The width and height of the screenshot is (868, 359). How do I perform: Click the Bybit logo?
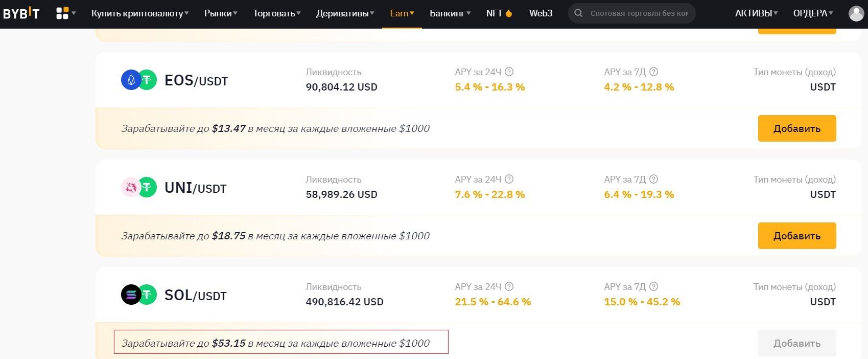21,14
